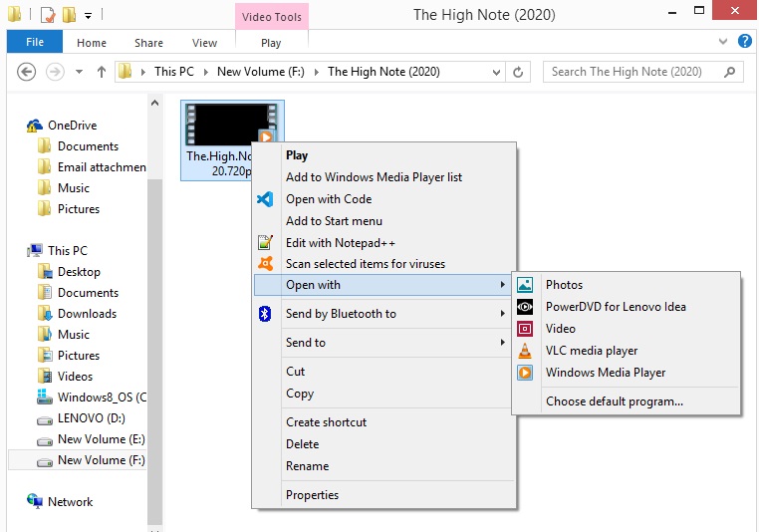Select the video file thumbnail
759x532 pixels.
coord(232,125)
